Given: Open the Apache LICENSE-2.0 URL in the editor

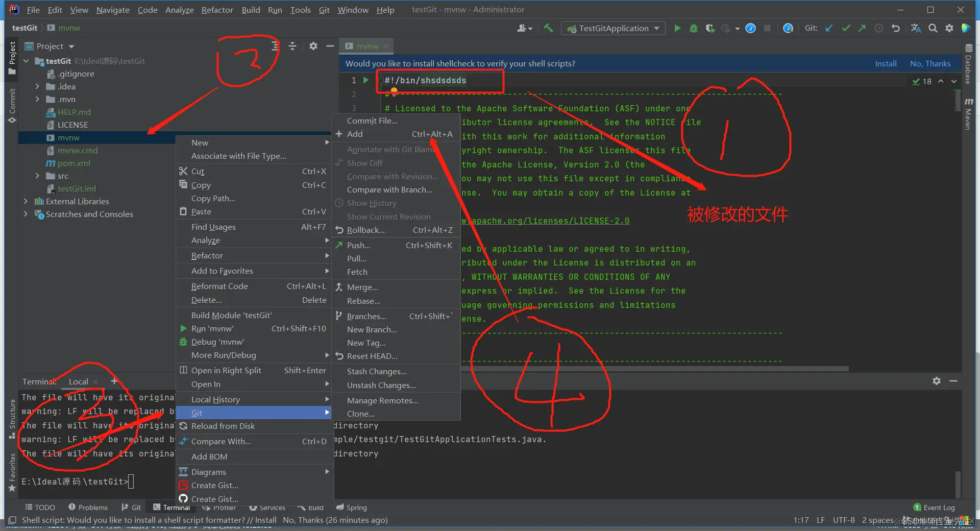Looking at the screenshot, I should 545,221.
